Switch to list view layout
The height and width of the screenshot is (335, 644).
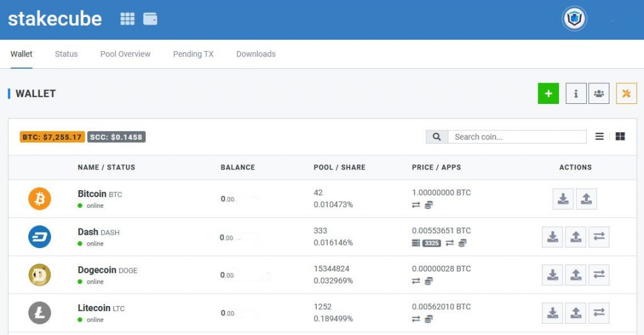(599, 137)
